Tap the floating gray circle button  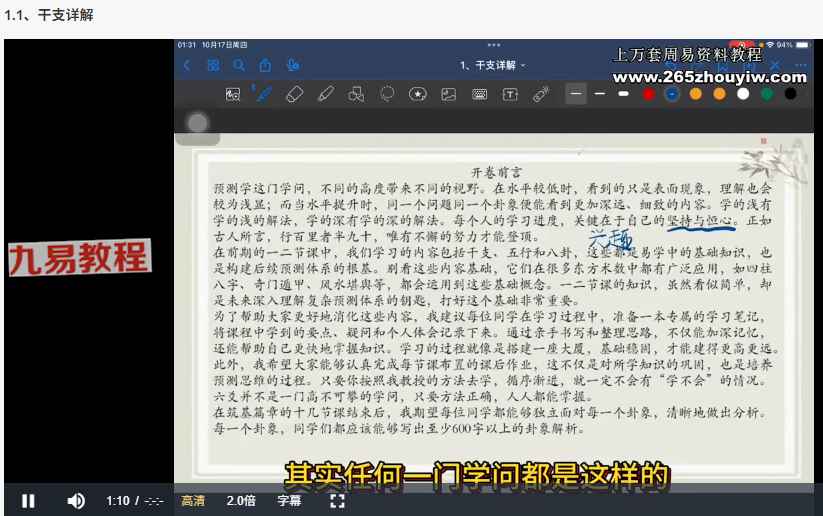tap(198, 123)
